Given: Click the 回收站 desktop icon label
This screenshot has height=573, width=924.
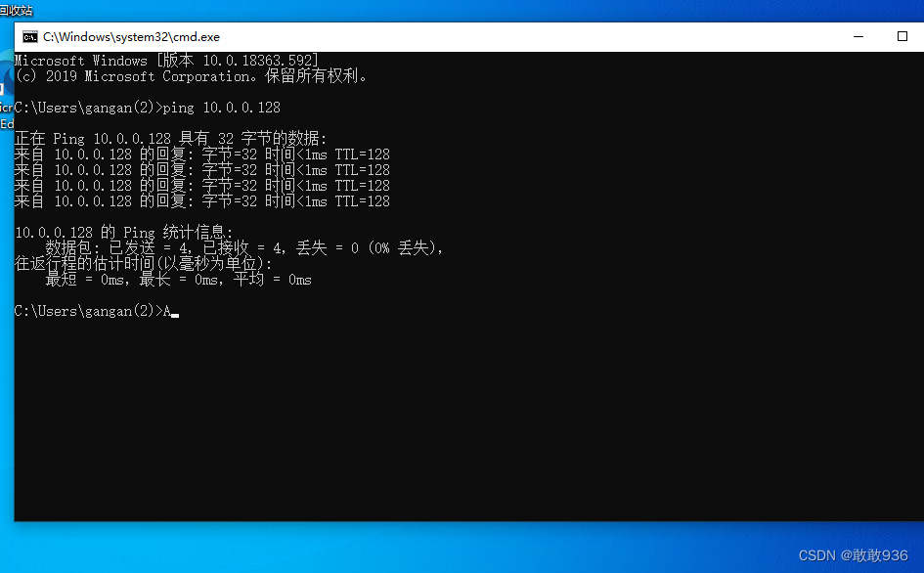Looking at the screenshot, I should (16, 10).
